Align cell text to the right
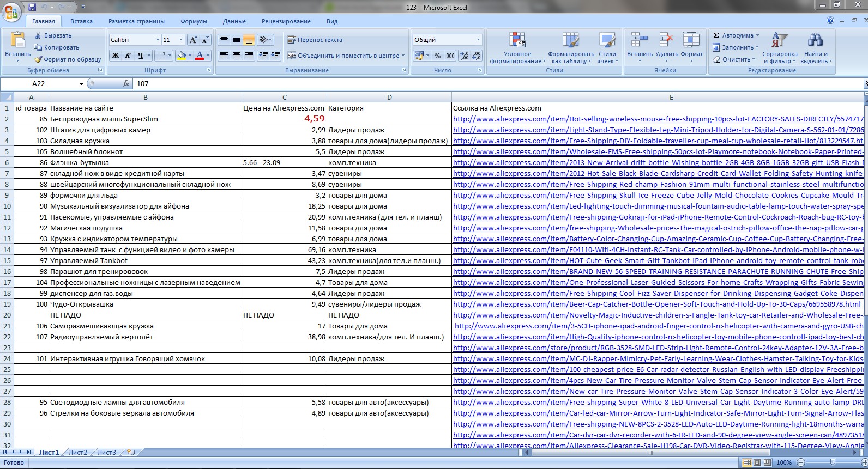The image size is (868, 469). click(x=249, y=56)
